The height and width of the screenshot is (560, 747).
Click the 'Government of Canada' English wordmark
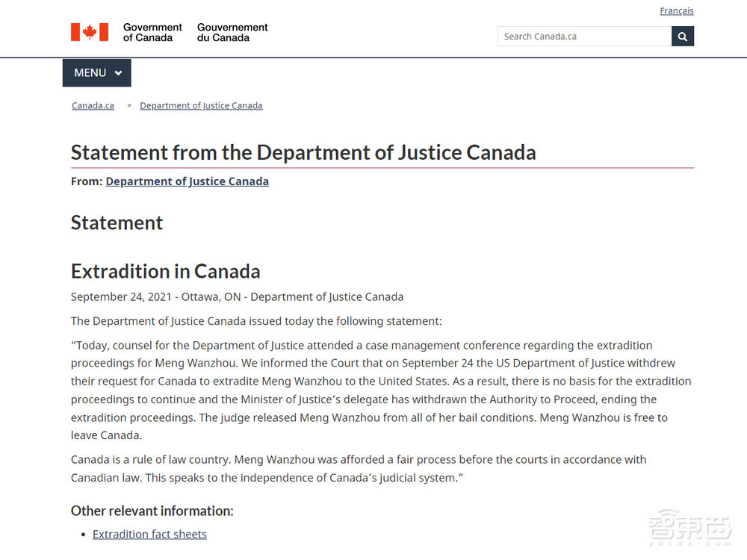[x=152, y=32]
